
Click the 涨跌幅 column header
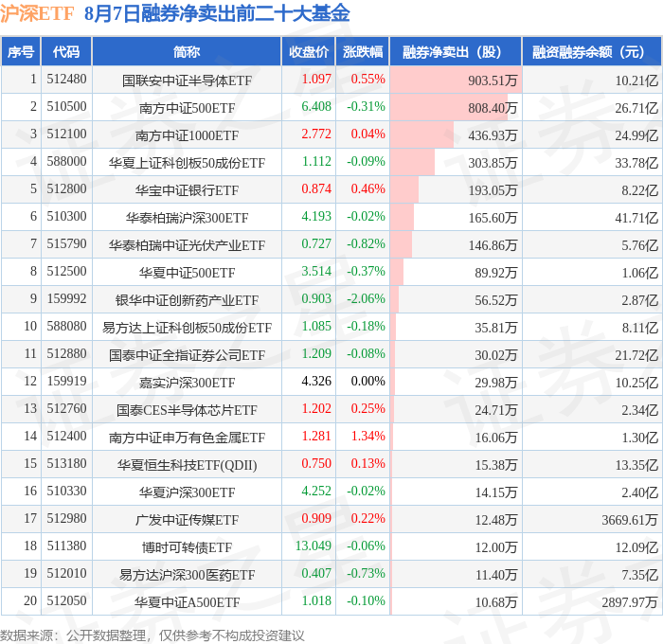point(363,51)
